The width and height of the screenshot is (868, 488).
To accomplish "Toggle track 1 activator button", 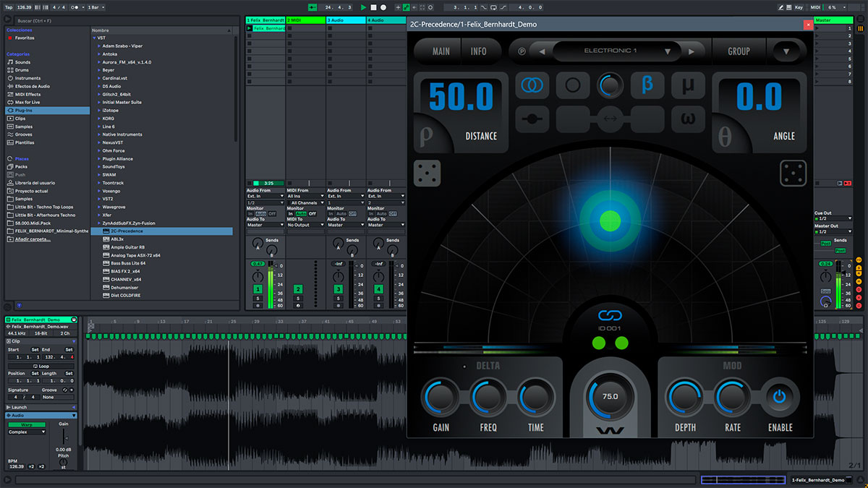I will click(x=257, y=289).
